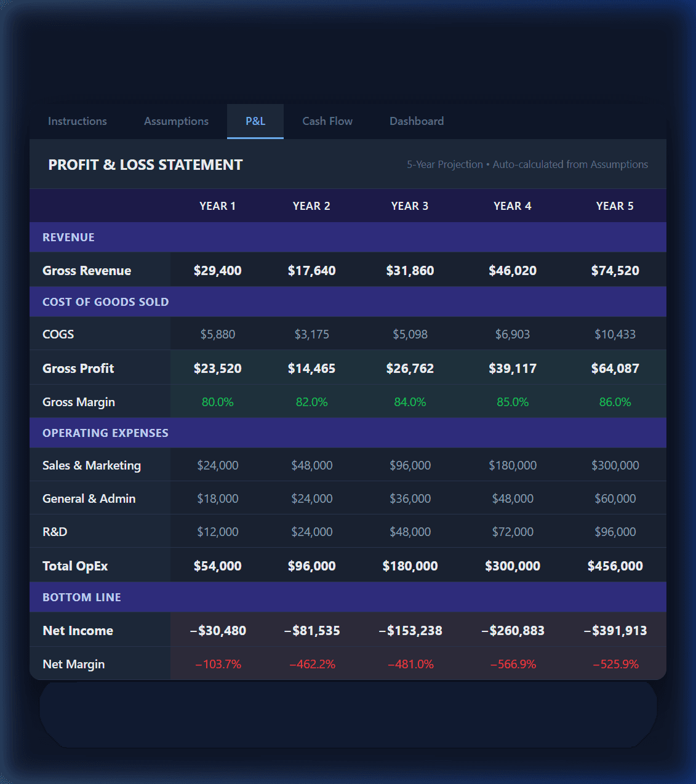Open the Dashboard tab
This screenshot has width=696, height=784.
click(416, 121)
